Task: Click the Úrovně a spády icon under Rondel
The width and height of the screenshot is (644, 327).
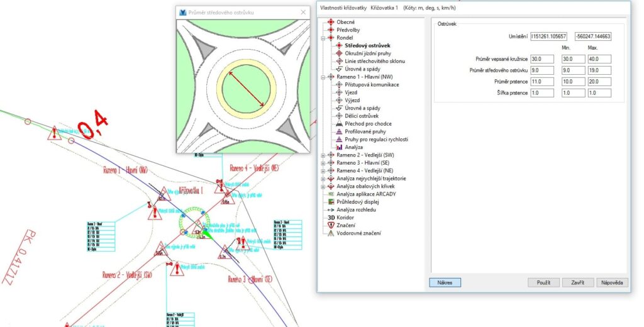Action: click(339, 69)
